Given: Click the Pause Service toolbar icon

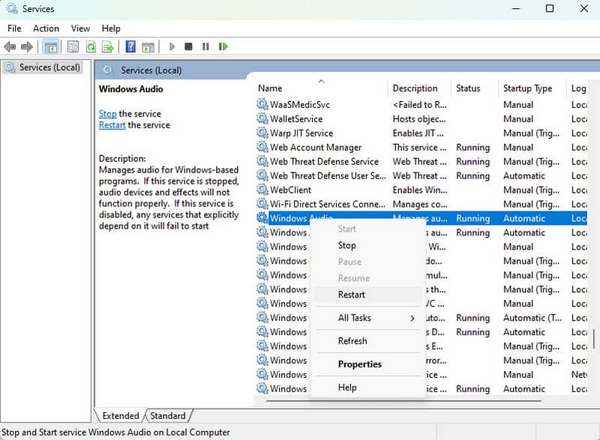Looking at the screenshot, I should (205, 47).
